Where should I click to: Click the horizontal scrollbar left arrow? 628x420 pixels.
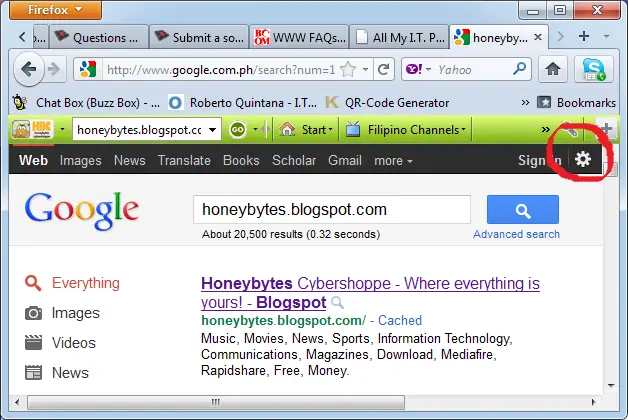click(17, 402)
